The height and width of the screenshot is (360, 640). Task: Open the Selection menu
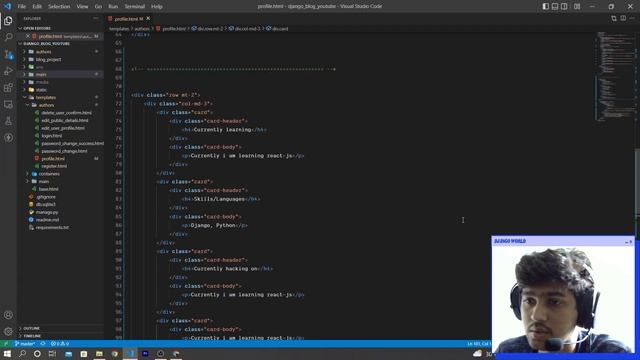tap(59, 6)
